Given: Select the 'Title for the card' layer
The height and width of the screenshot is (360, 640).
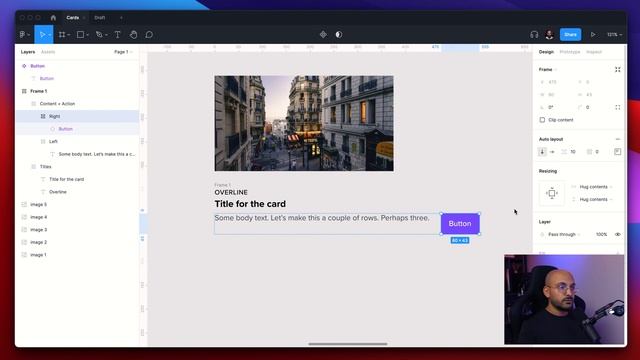Looking at the screenshot, I should [x=77, y=179].
